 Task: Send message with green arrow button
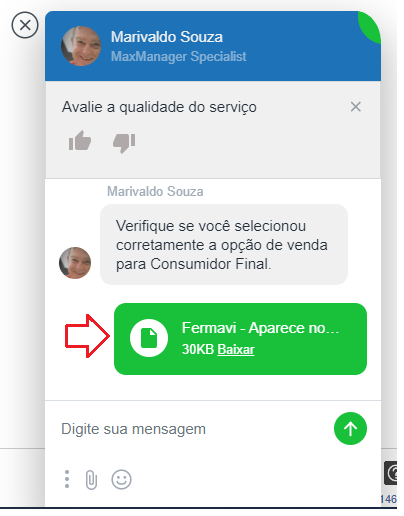pos(350,428)
